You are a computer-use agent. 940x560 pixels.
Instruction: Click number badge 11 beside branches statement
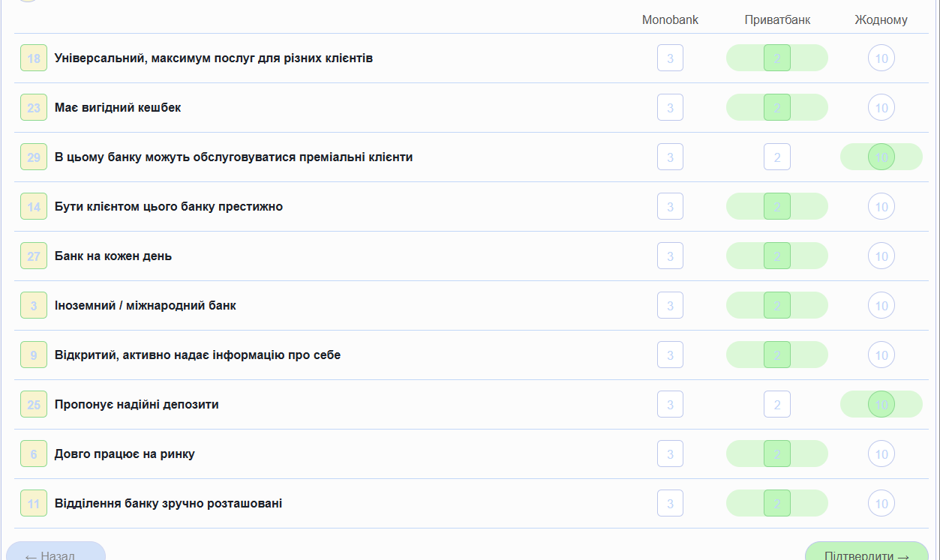pyautogui.click(x=34, y=503)
